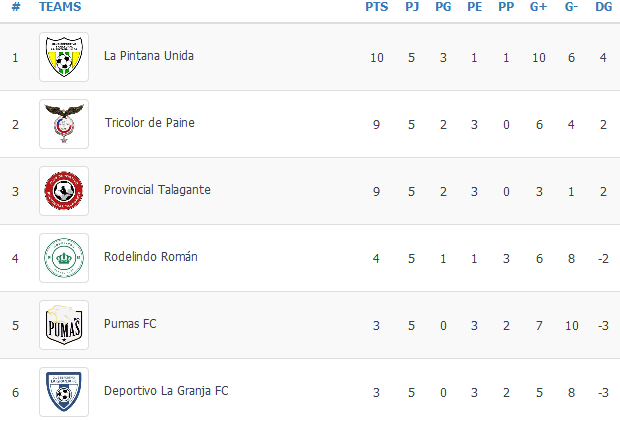Image resolution: width=620 pixels, height=421 pixels.
Task: Open the Pumas FC team name
Action: tap(130, 324)
